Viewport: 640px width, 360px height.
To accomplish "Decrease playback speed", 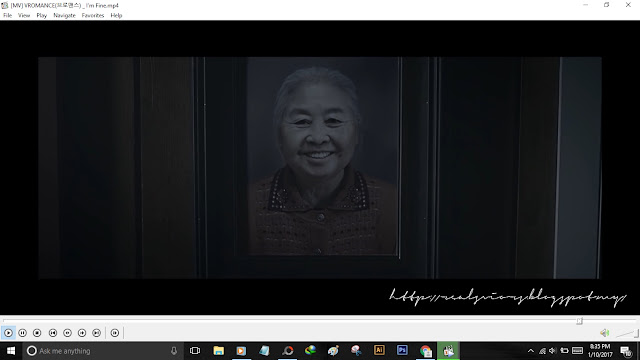I will tap(67, 333).
